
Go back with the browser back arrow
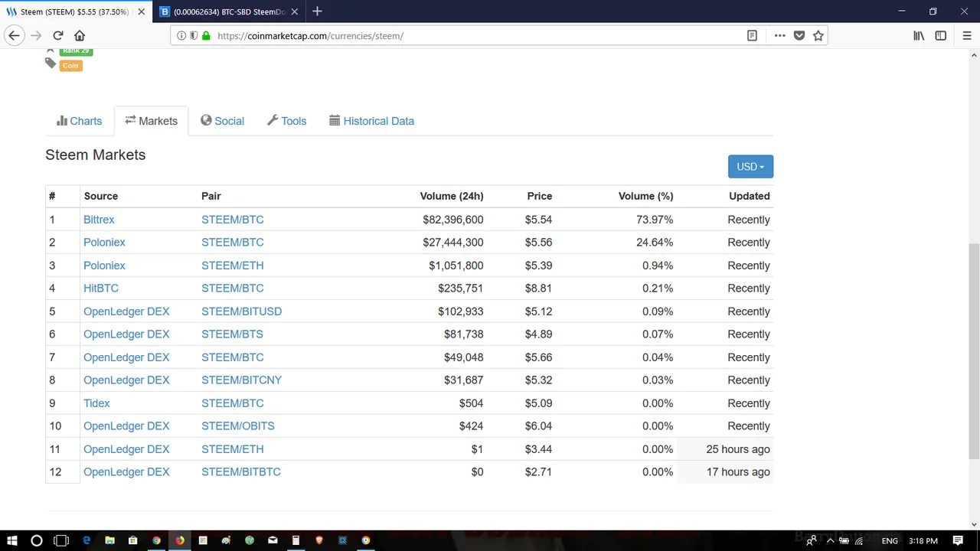(x=14, y=35)
